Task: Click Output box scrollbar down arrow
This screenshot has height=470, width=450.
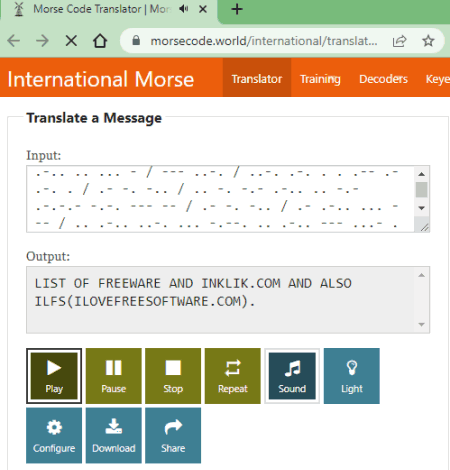Action: pyautogui.click(x=421, y=324)
